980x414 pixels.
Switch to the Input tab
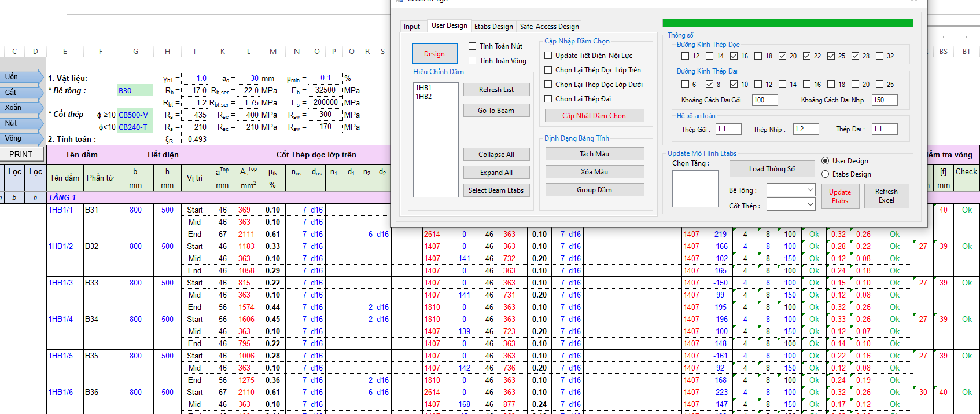tap(412, 27)
